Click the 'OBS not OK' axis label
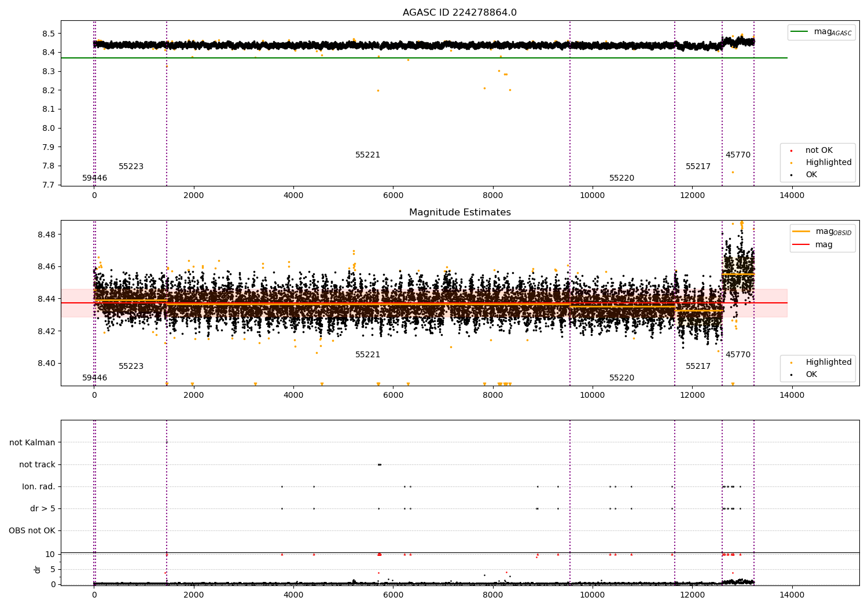The image size is (868, 608). (x=32, y=530)
